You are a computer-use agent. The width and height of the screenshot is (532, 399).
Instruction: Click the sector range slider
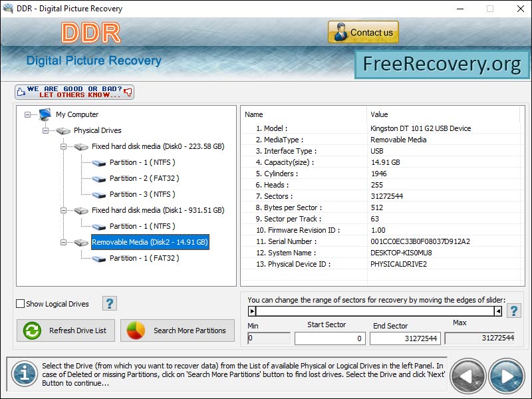(372, 311)
